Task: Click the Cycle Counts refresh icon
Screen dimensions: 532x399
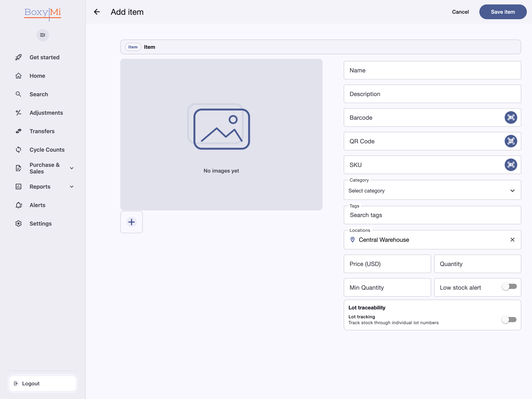Action: point(18,150)
